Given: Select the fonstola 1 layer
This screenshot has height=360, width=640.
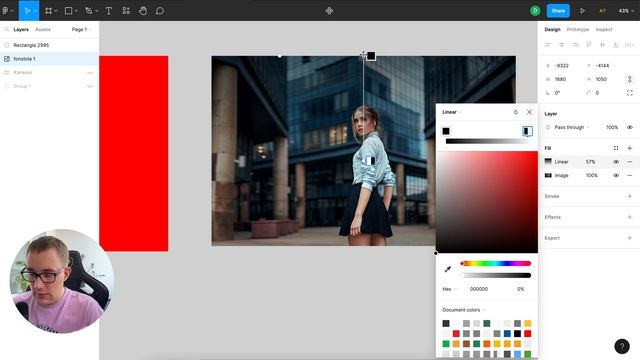Looking at the screenshot, I should click(49, 59).
